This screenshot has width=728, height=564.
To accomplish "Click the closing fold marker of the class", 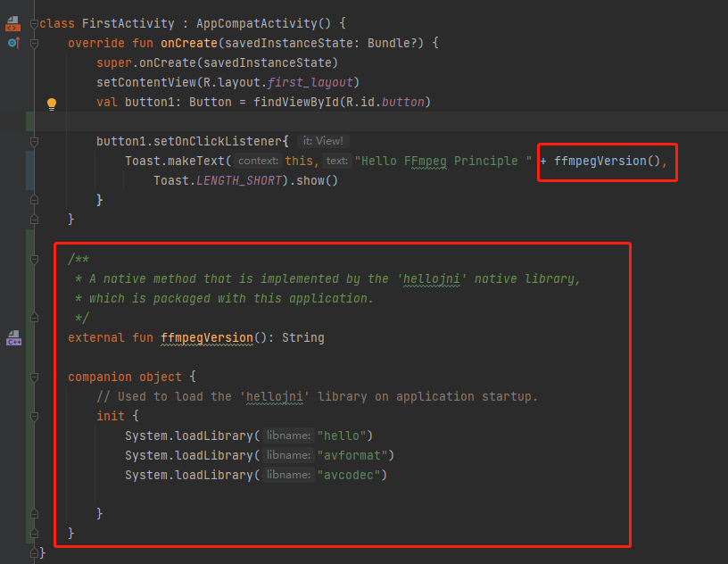I will click(34, 553).
